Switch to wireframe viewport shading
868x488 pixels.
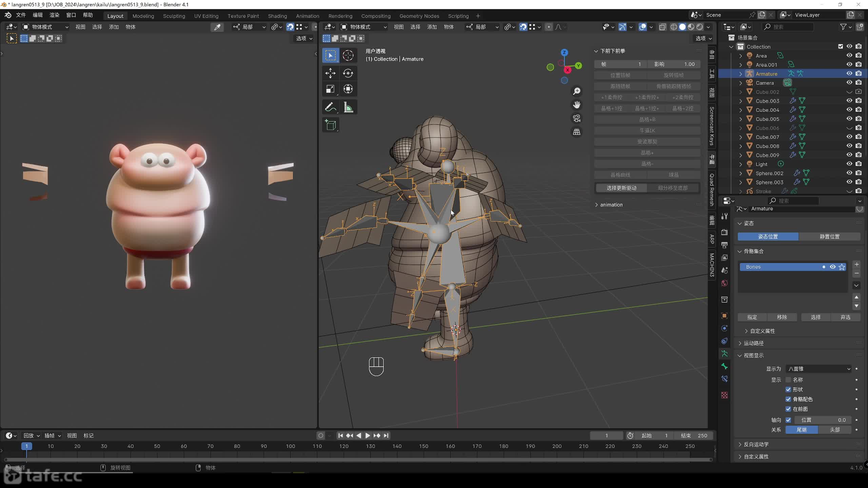(674, 27)
